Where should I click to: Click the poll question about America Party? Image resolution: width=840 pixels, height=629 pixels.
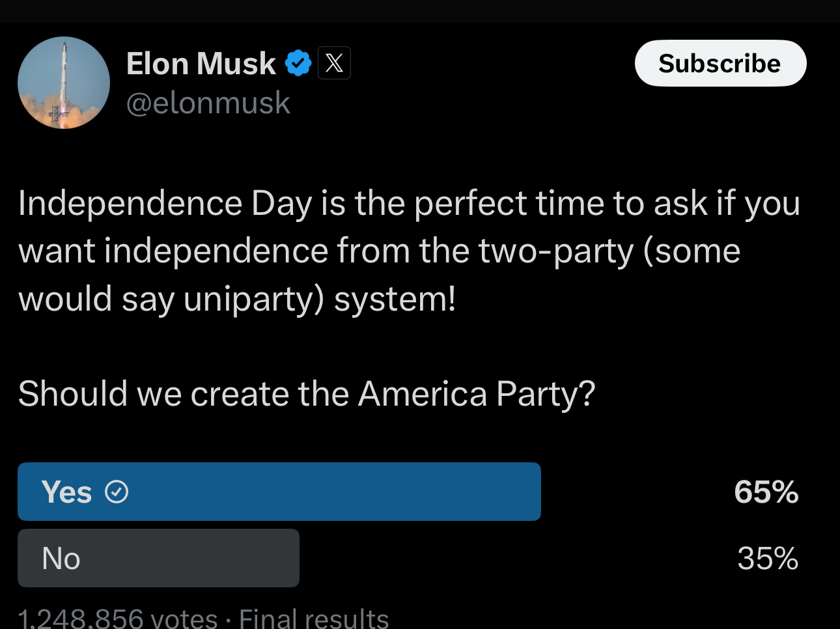click(307, 394)
